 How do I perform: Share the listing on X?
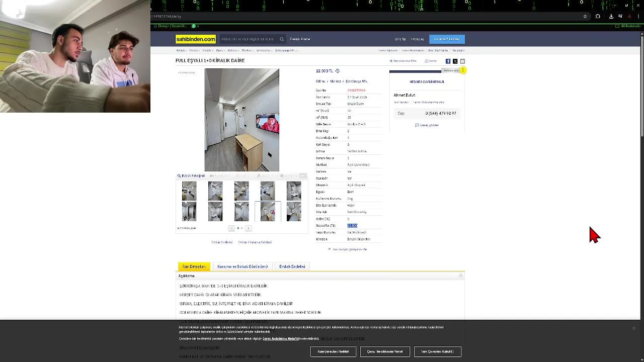455,61
